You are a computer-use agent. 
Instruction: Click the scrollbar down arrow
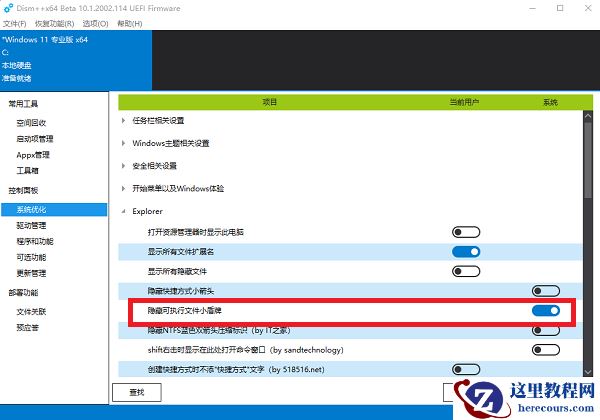click(588, 371)
